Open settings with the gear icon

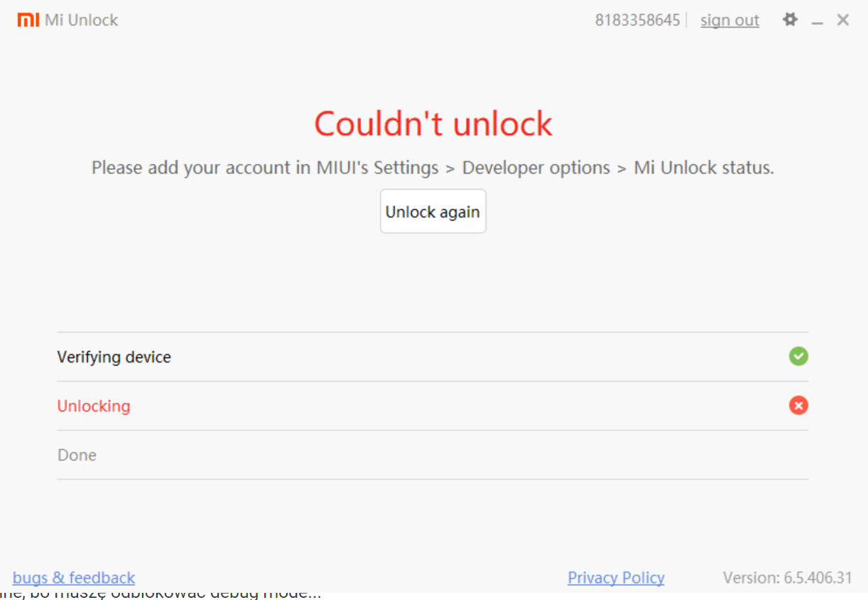790,20
